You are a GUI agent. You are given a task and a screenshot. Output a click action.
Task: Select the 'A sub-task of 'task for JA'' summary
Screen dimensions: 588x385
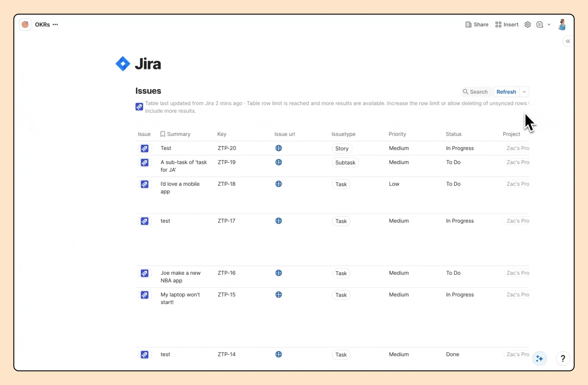point(184,166)
